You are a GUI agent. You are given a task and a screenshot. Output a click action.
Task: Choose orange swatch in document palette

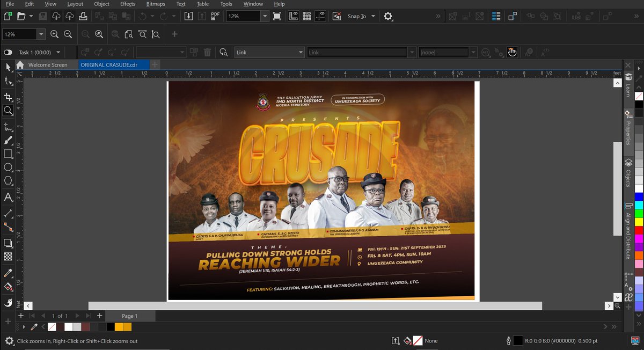point(119,326)
